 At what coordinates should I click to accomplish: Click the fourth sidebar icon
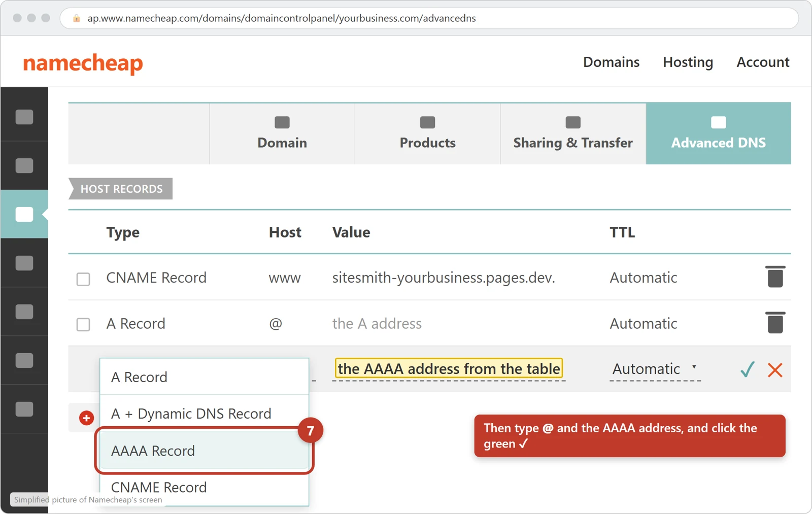pos(24,263)
